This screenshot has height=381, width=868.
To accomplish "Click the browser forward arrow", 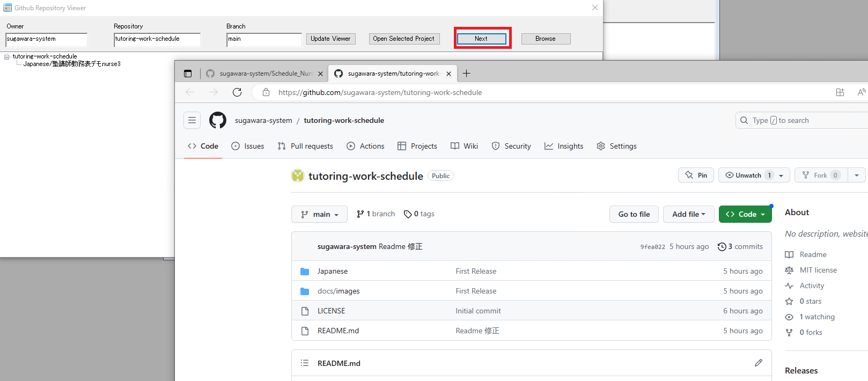I will [x=214, y=92].
